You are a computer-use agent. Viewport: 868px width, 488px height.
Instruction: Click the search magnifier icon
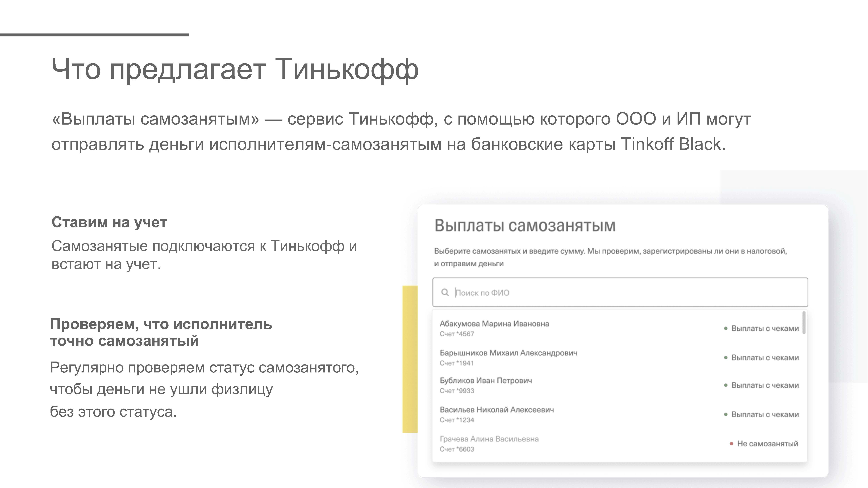445,292
